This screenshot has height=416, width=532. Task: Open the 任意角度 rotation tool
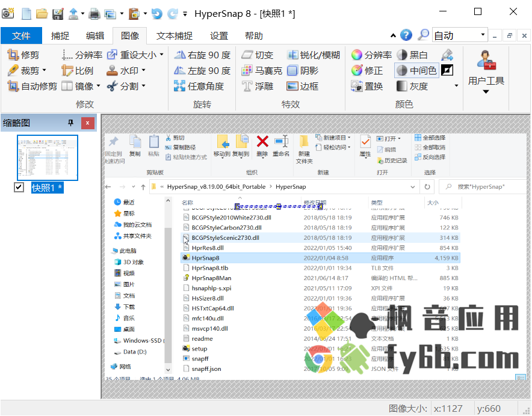[199, 87]
